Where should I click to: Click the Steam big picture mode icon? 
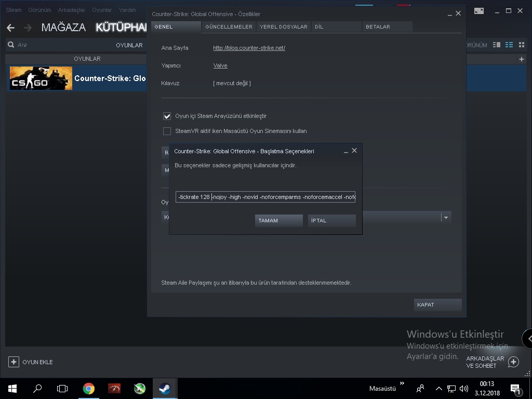pos(478,11)
